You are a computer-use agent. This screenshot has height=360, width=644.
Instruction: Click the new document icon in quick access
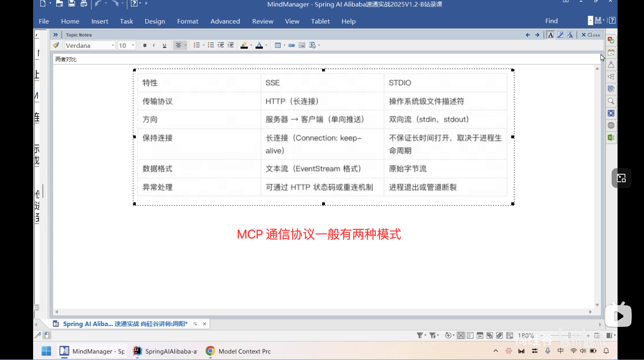(x=43, y=3)
